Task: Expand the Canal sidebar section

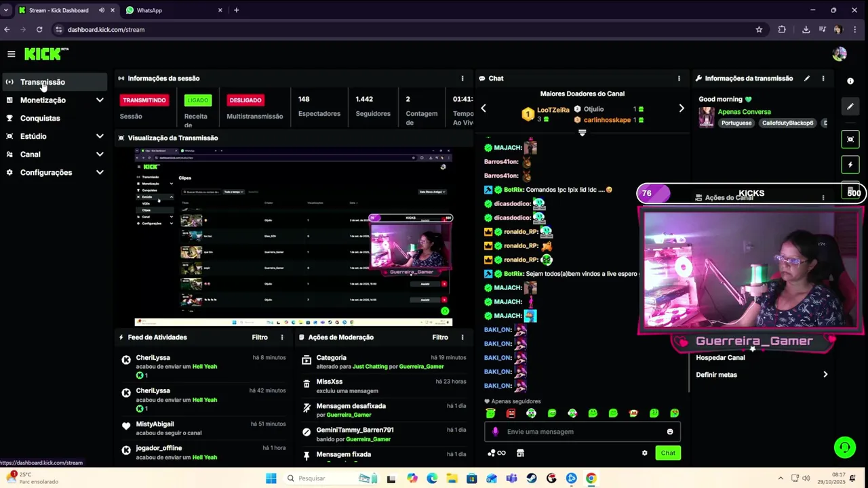Action: pyautogui.click(x=100, y=155)
